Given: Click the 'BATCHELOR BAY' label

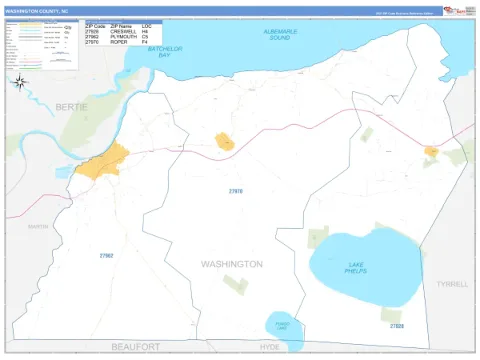Looking at the screenshot, I should tap(165, 52).
